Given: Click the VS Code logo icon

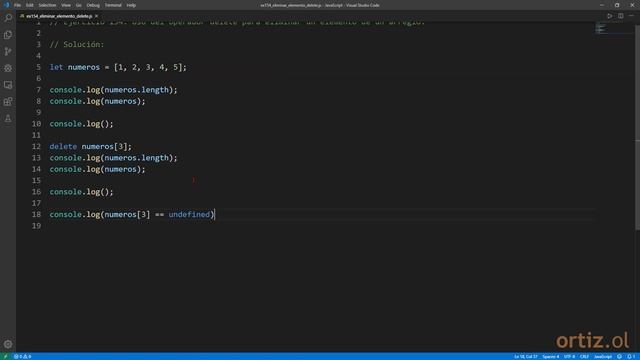Looking at the screenshot, I should 6,5.
